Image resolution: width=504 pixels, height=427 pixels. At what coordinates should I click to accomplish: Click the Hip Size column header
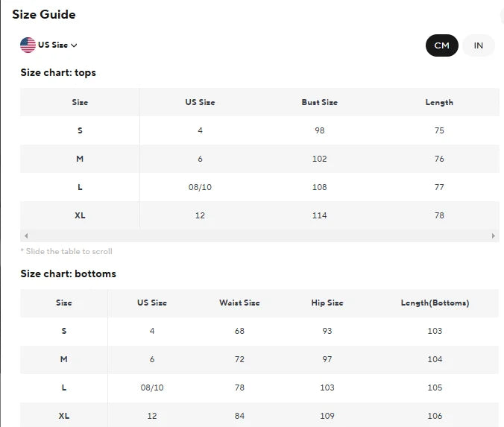(x=327, y=303)
